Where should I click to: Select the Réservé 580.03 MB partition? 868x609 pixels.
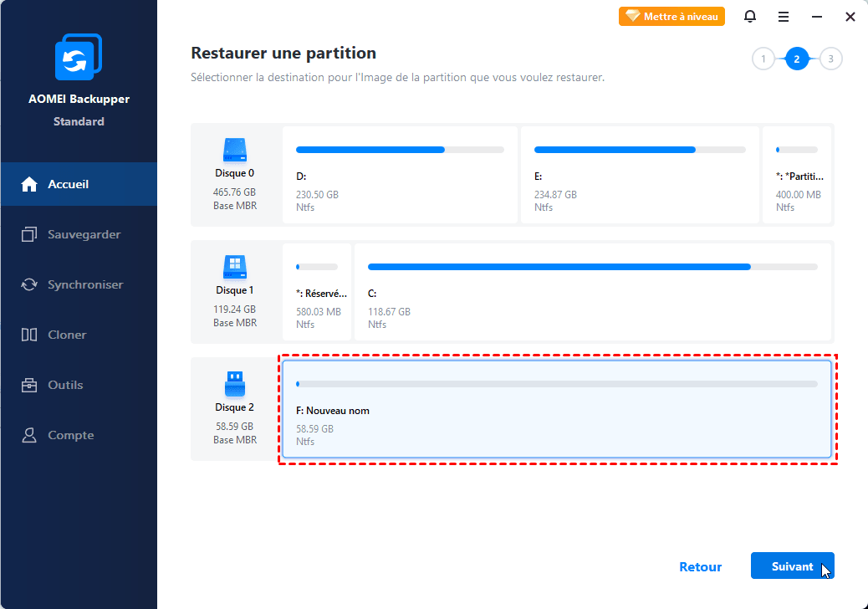[x=317, y=292]
